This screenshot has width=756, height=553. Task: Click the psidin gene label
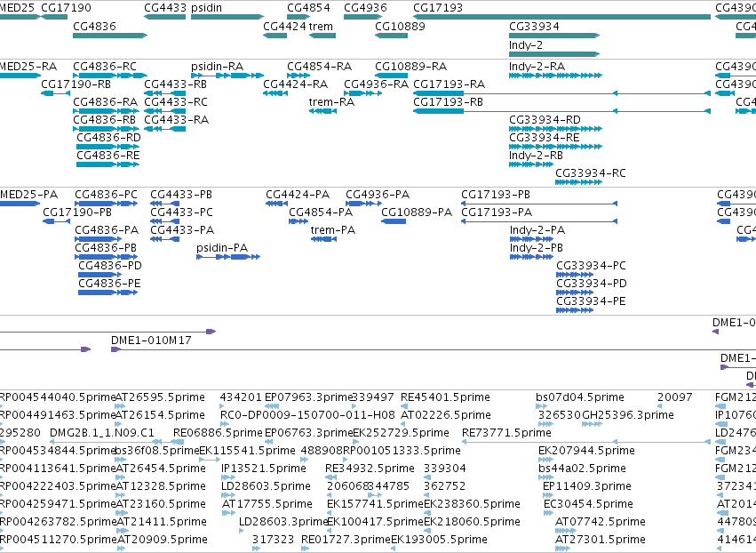(206, 8)
